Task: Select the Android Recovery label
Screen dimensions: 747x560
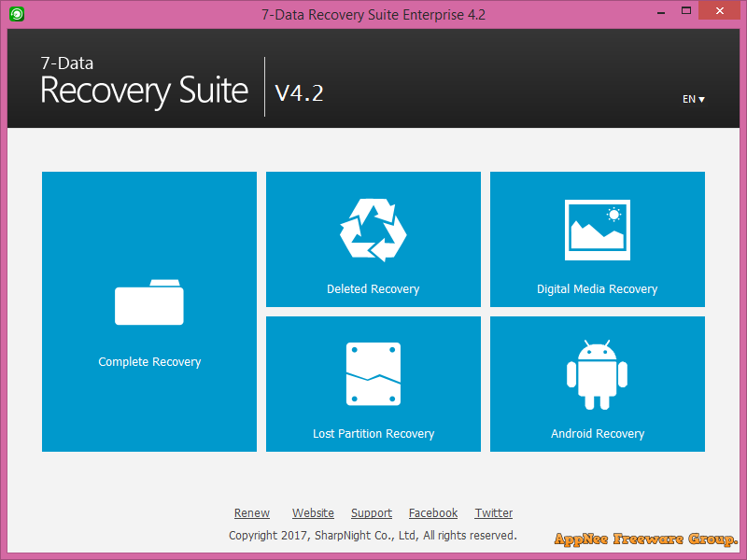Action: coord(598,434)
